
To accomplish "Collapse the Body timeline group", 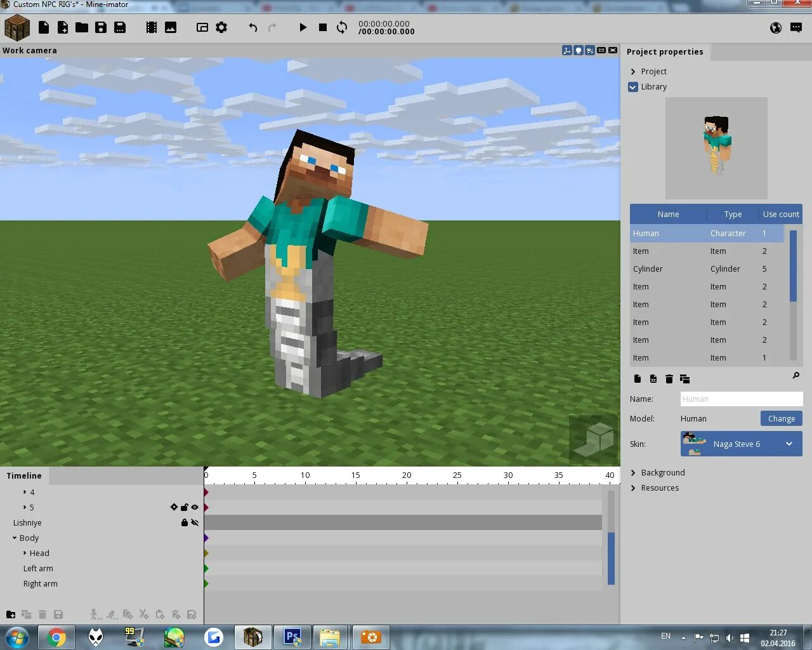I will point(15,538).
